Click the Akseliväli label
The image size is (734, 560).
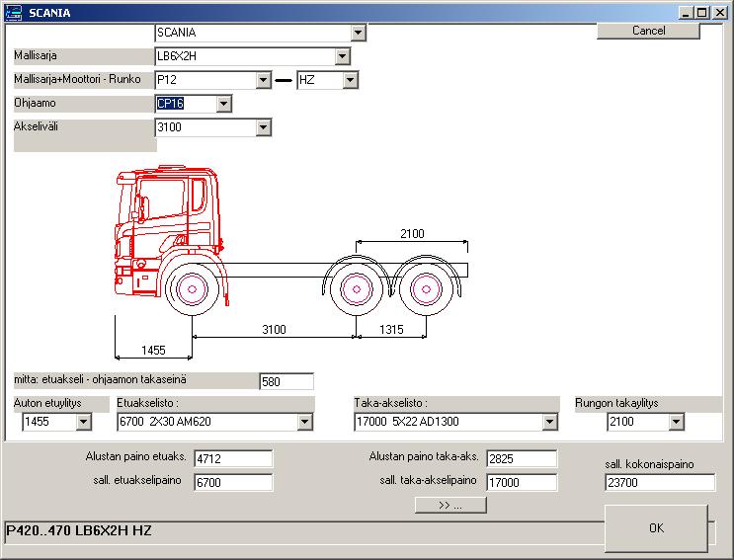point(36,126)
